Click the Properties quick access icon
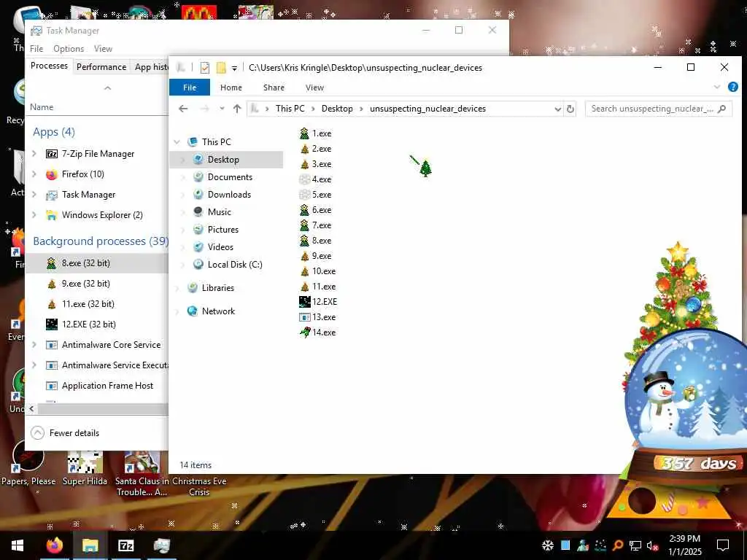747x560 pixels. [205, 68]
